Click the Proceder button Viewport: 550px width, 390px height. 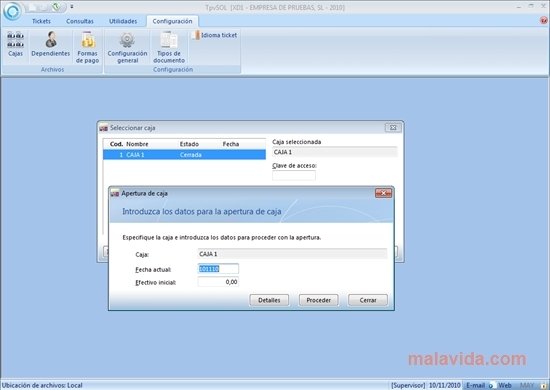point(318,300)
